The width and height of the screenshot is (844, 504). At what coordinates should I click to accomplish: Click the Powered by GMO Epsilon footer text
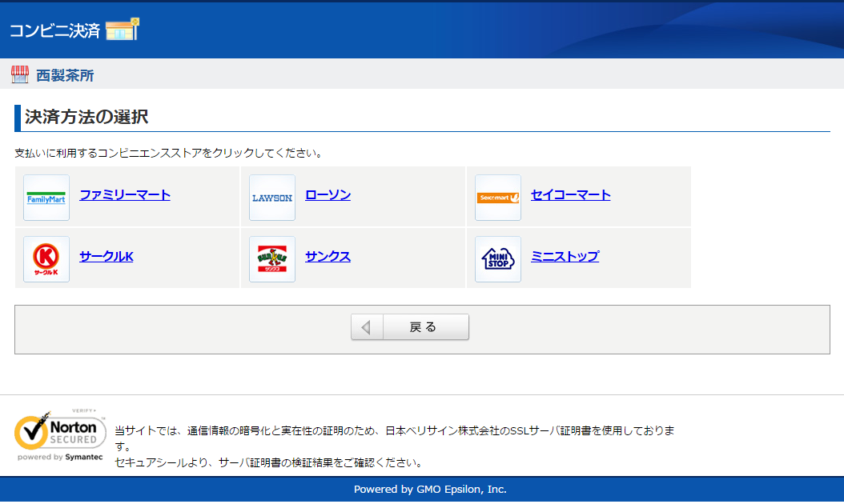[x=430, y=489]
